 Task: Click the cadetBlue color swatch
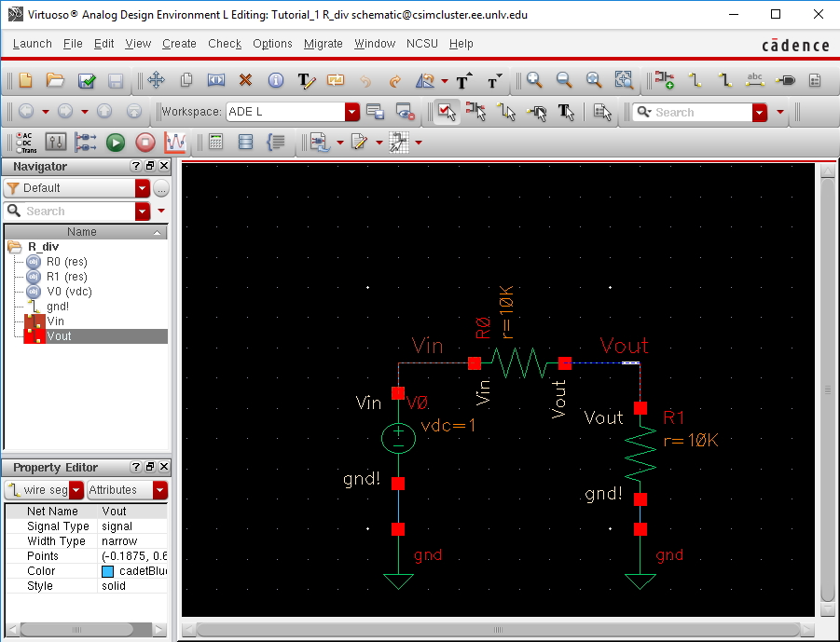click(x=108, y=571)
